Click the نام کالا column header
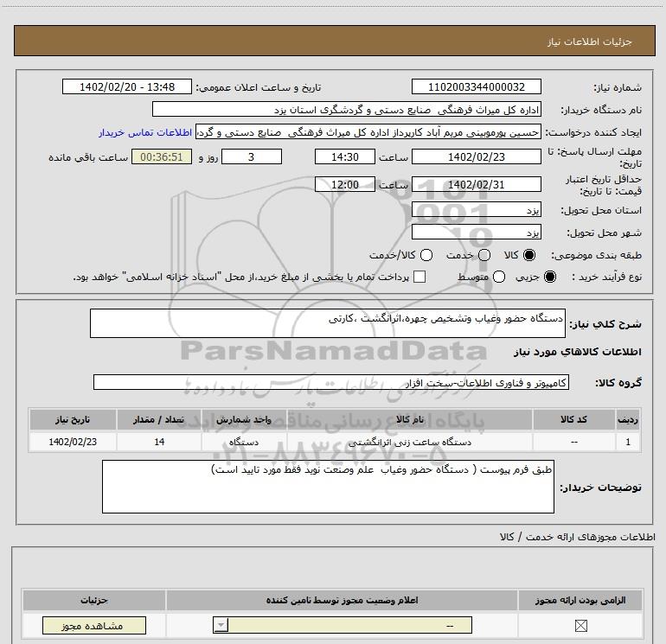Image resolution: width=666 pixels, height=644 pixels. [410, 419]
